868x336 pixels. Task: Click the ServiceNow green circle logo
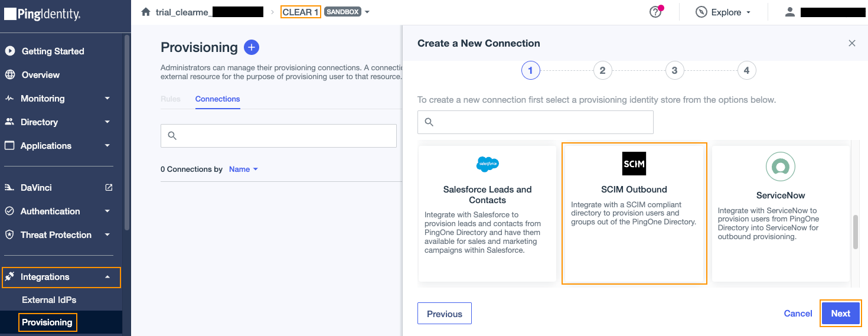click(781, 167)
